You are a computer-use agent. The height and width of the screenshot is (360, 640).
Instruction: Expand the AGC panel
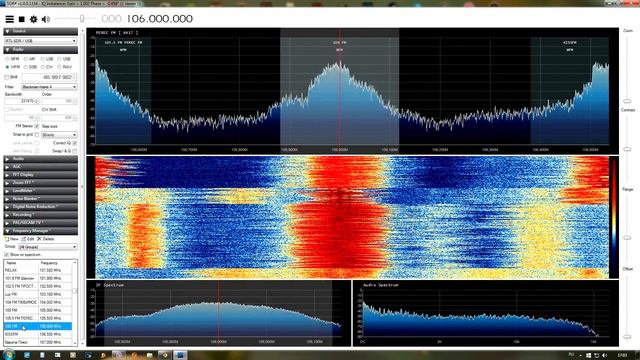(x=40, y=167)
